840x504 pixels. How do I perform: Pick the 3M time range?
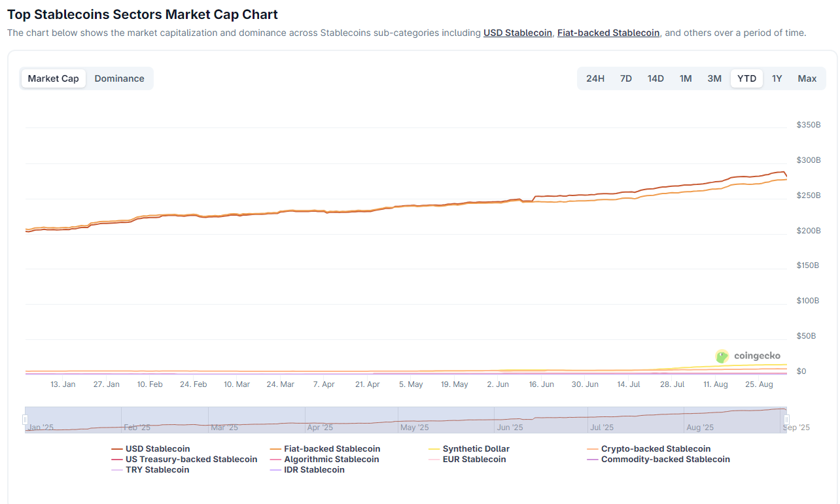coord(714,78)
